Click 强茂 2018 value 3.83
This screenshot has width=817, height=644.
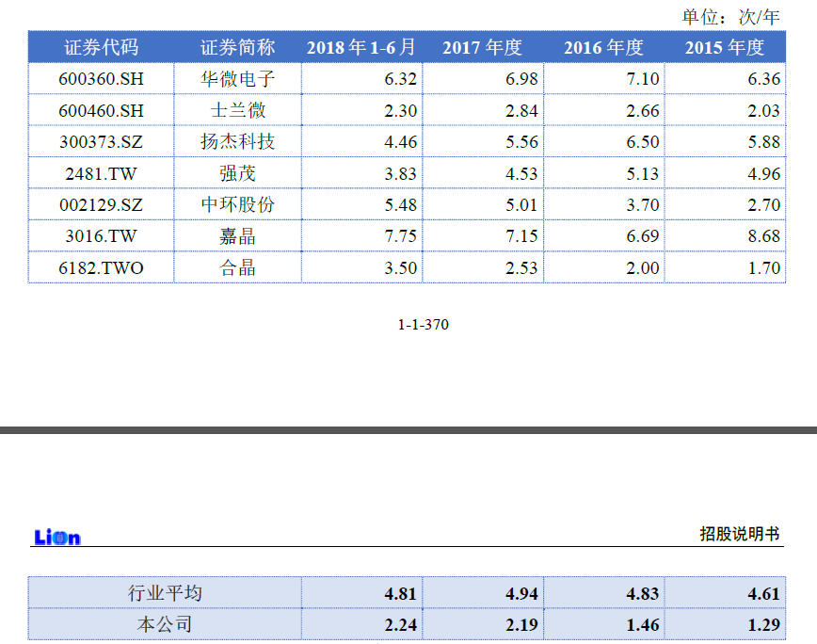401,173
